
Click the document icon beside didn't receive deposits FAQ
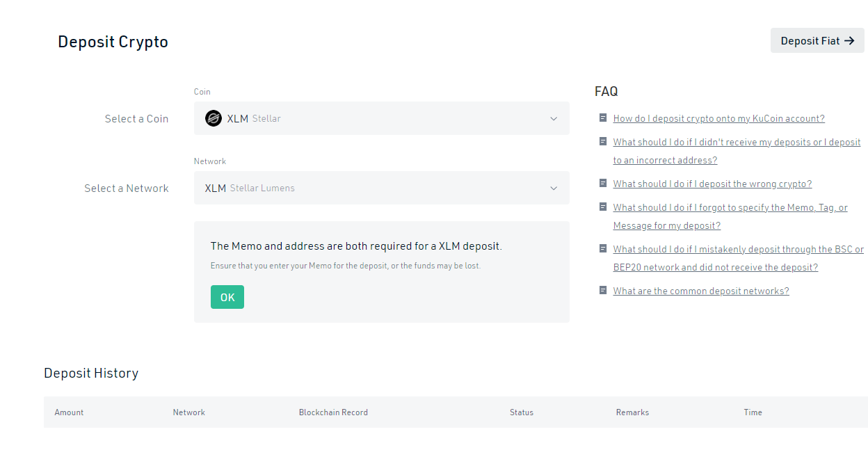coord(603,142)
